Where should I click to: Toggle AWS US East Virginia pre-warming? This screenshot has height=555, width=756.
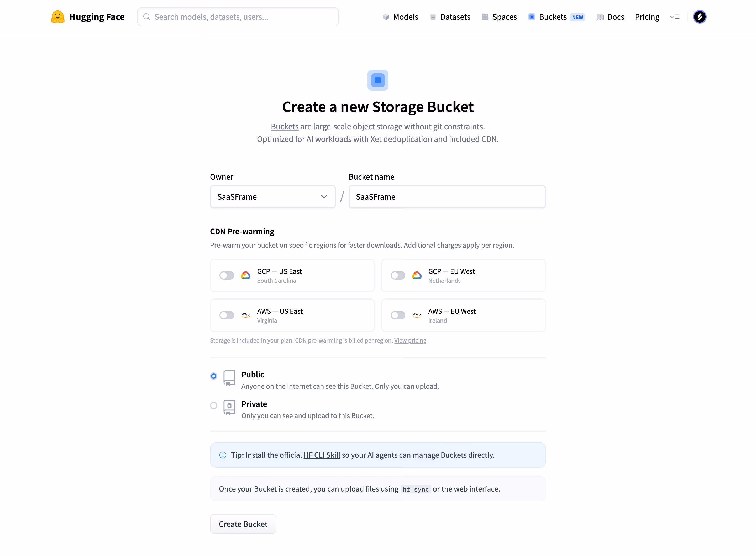click(x=227, y=315)
